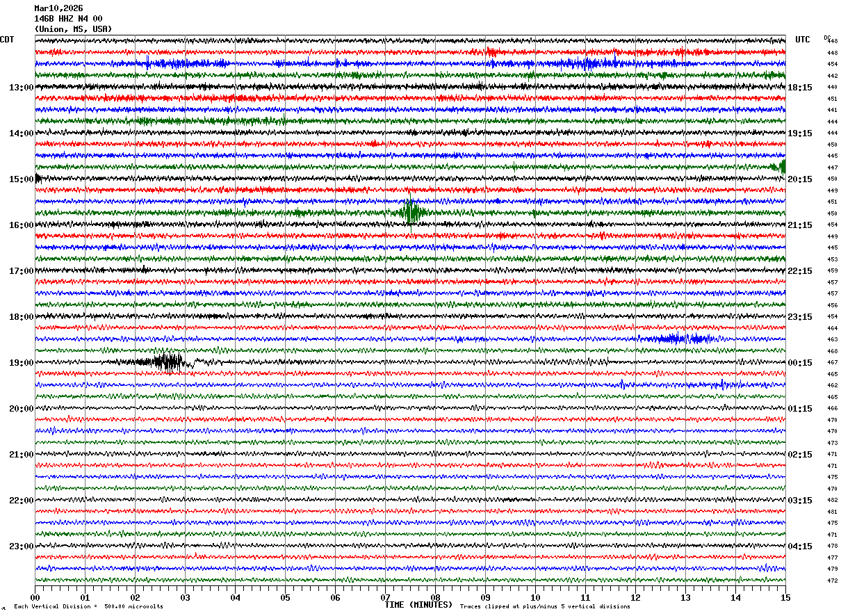Click minute tick label 03 on x-axis

[x=185, y=597]
